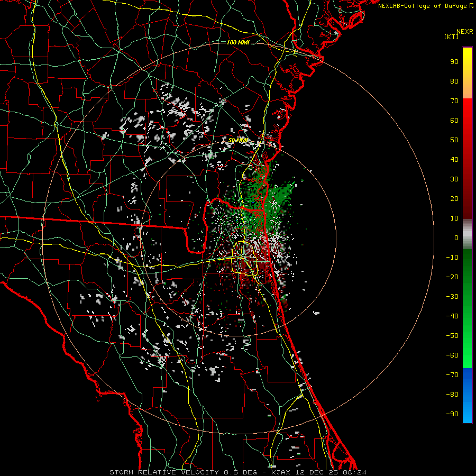Click the -60 value on the velocity scale
This screenshot has height=476, width=476.
click(452, 355)
